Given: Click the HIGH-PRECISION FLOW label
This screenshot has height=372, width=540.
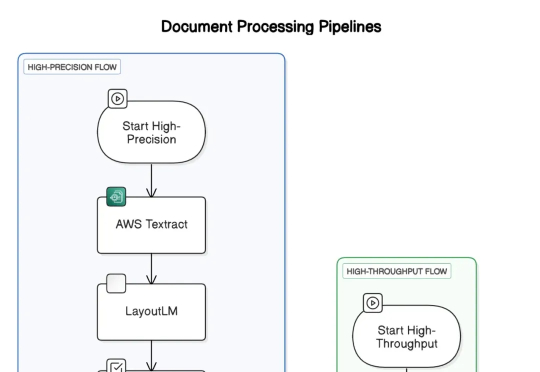Looking at the screenshot, I should [x=72, y=67].
